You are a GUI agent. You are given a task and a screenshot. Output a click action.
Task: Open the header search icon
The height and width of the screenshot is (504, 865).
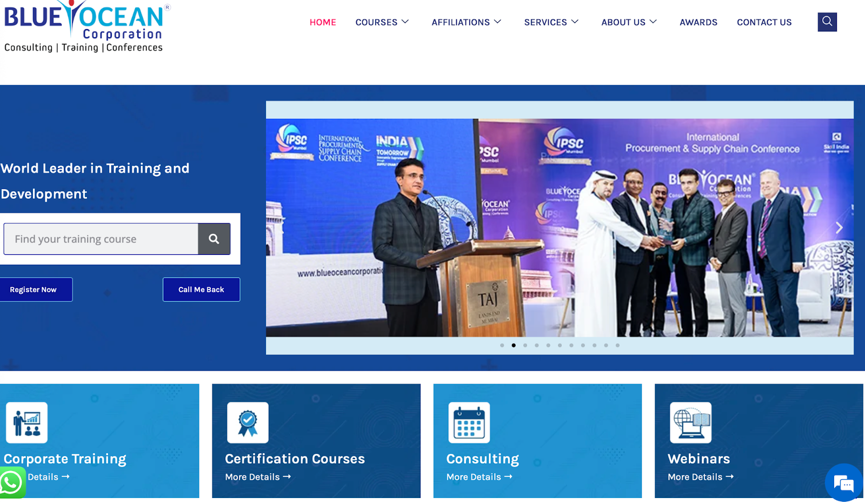click(827, 22)
